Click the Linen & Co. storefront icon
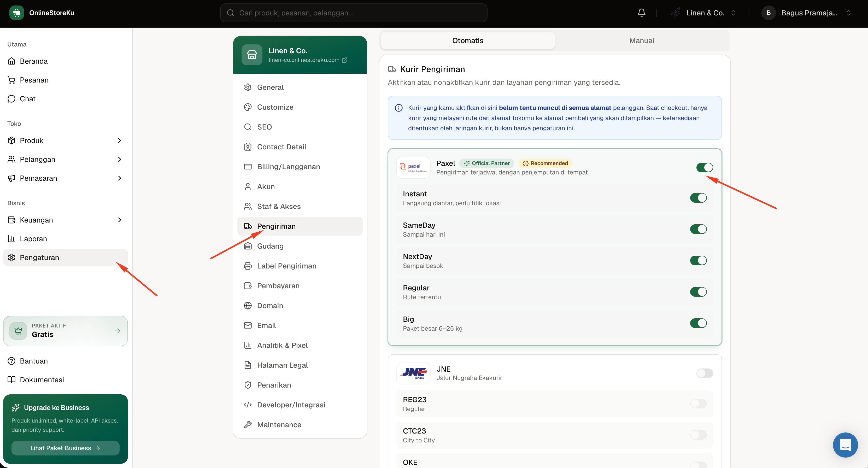The width and height of the screenshot is (868, 468). point(252,55)
